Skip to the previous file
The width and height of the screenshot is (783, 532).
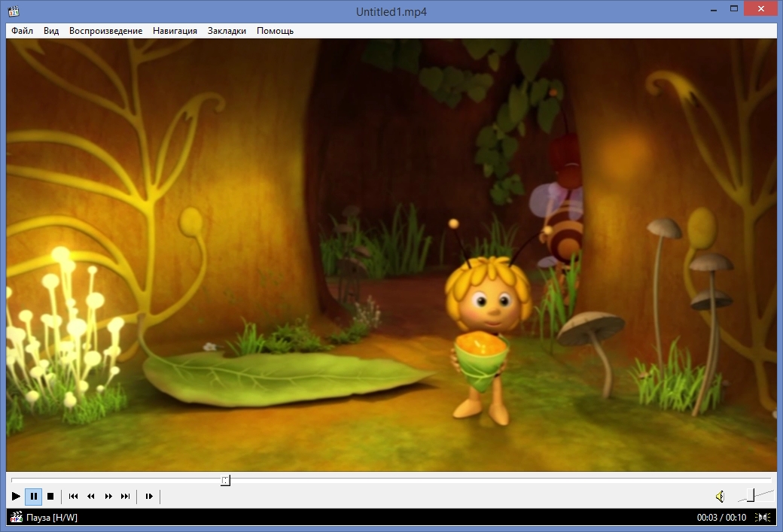74,496
